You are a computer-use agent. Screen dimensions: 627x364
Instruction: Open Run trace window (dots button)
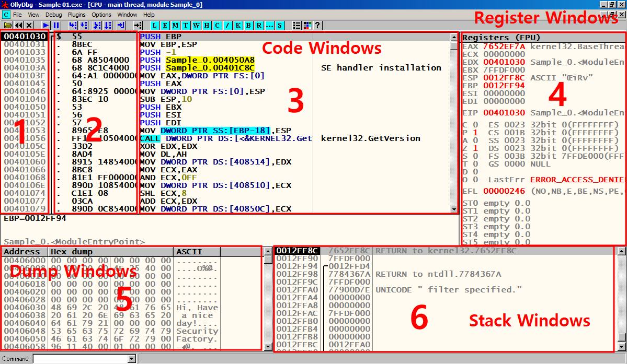click(x=269, y=25)
